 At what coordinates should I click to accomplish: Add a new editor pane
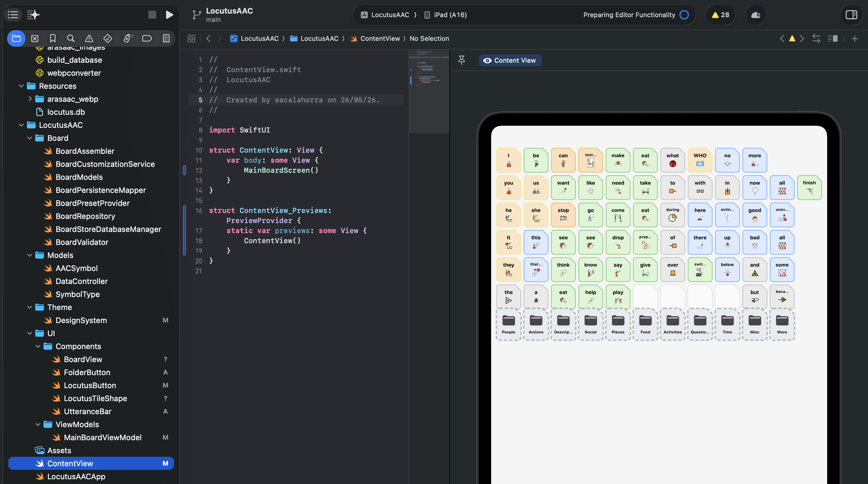coord(855,39)
